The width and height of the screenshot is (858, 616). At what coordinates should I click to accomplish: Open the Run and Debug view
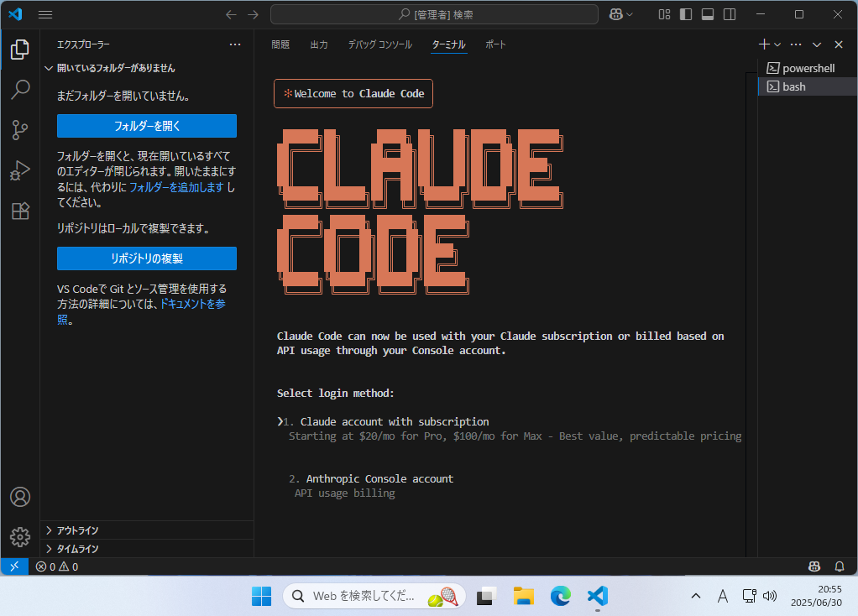pos(20,170)
